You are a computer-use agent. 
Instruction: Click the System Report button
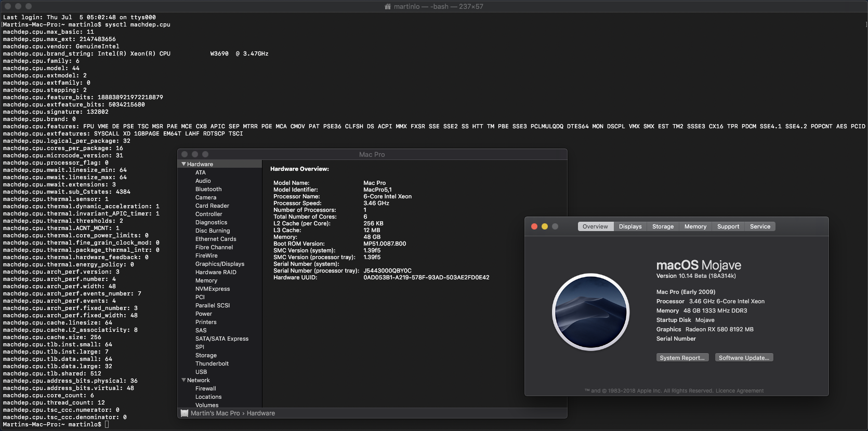(x=682, y=358)
